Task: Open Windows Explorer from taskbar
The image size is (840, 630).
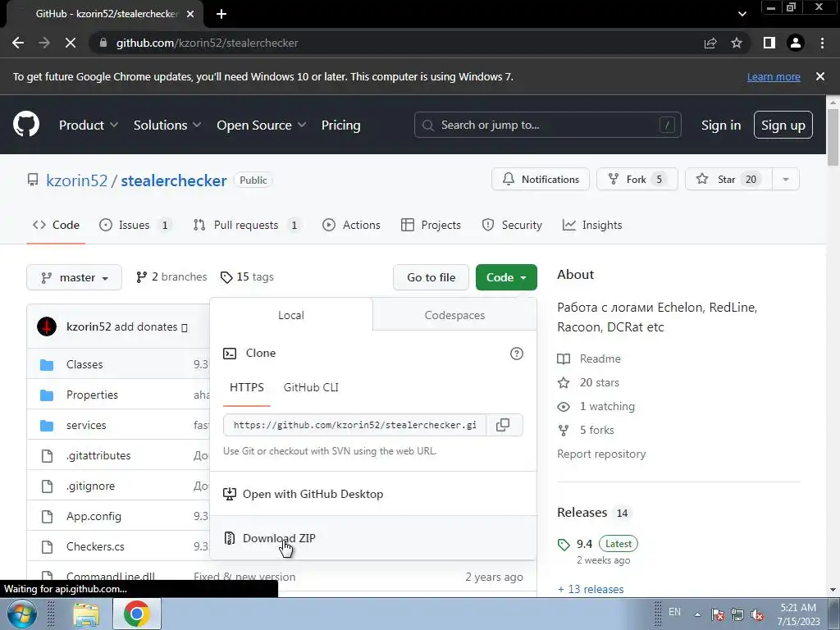Action: click(86, 614)
